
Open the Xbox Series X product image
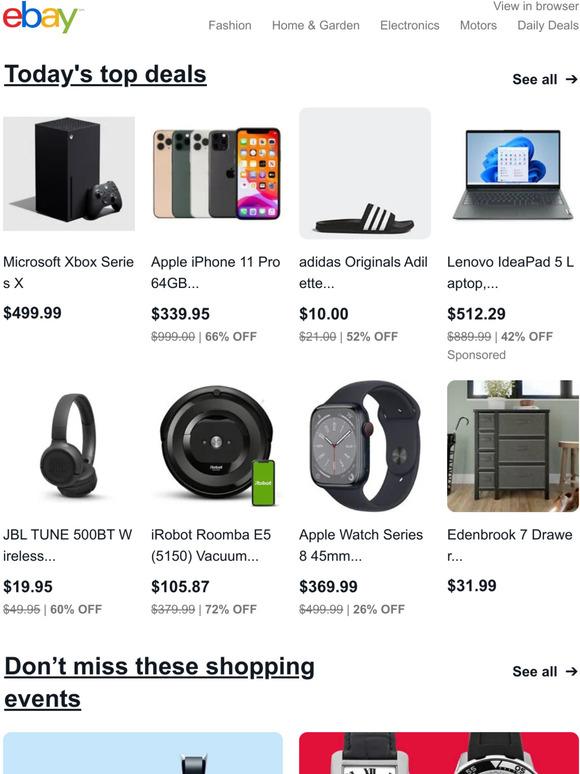click(69, 173)
